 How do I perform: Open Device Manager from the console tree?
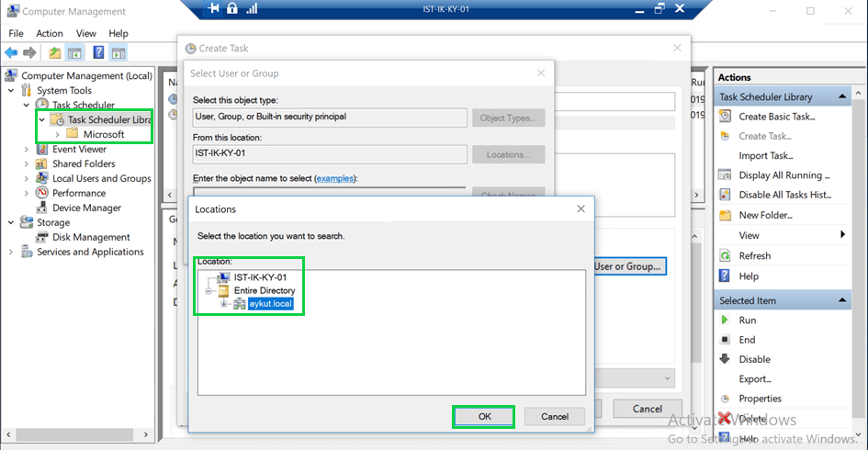86,208
